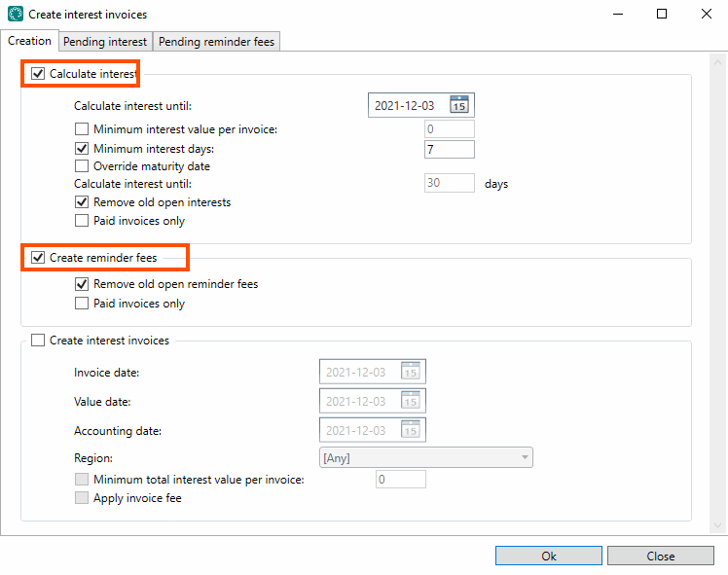Open the Invoice date calendar icon

coord(411,373)
